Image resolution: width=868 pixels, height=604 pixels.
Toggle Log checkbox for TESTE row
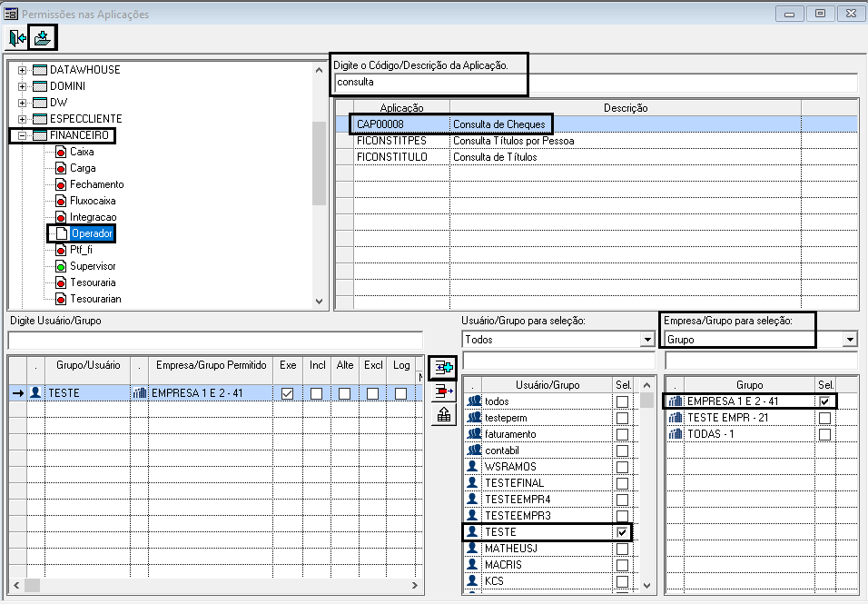[400, 393]
